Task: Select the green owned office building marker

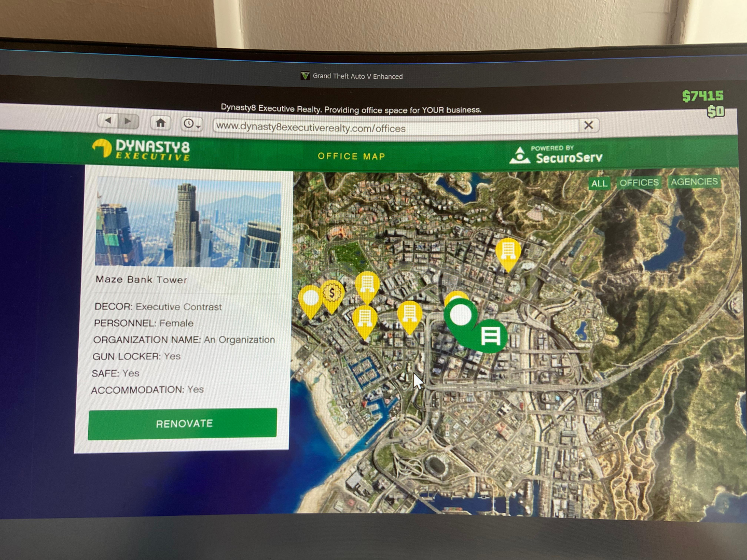Action: tap(490, 336)
